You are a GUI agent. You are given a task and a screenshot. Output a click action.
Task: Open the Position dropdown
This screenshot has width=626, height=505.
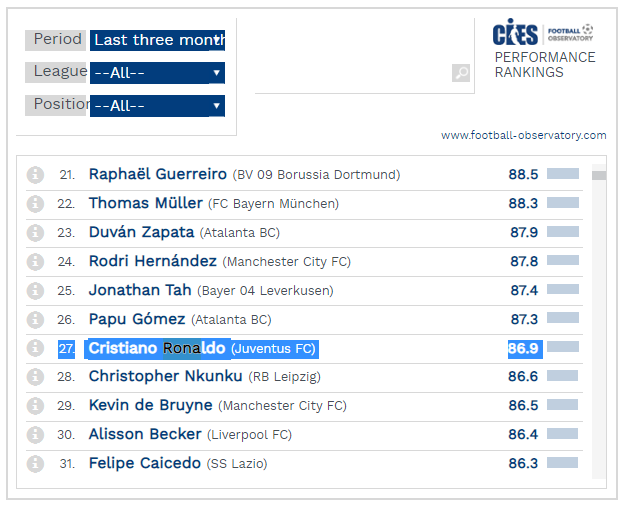click(x=157, y=106)
